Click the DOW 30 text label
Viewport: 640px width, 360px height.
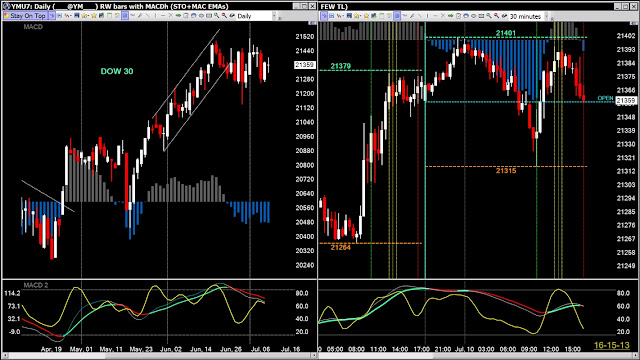point(117,71)
